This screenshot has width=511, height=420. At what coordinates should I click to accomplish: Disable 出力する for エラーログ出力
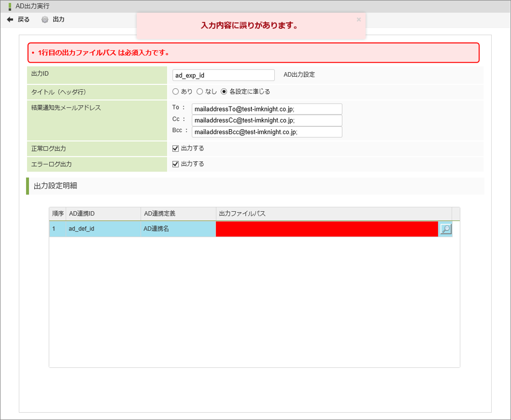tap(175, 163)
